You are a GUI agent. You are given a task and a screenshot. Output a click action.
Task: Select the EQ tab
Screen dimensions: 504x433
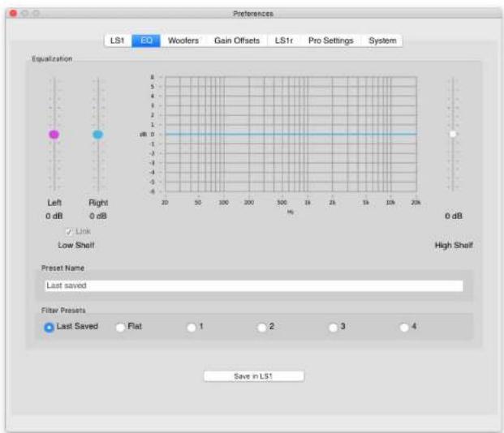coord(146,41)
